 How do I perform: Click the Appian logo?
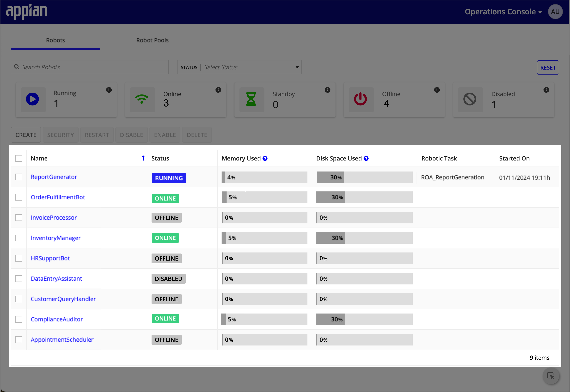[x=27, y=12]
